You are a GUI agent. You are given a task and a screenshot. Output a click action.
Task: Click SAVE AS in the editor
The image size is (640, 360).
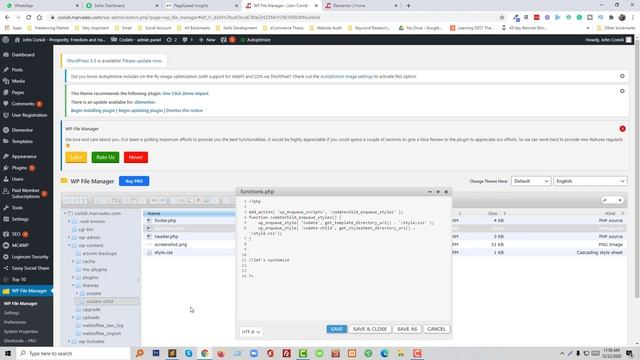point(407,329)
